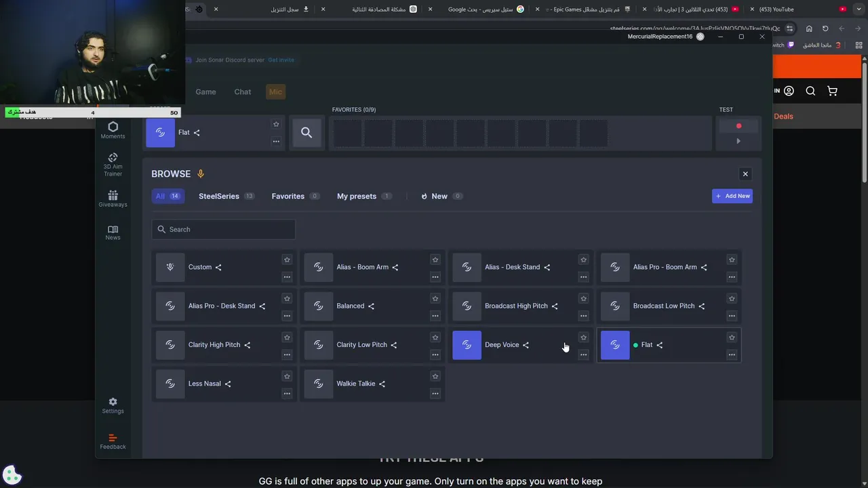Image resolution: width=868 pixels, height=488 pixels.
Task: Share the Broadcast High Pitch preset
Action: coord(555,306)
